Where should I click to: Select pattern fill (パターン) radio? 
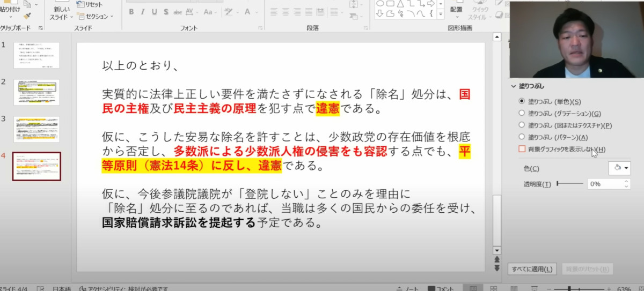click(522, 137)
